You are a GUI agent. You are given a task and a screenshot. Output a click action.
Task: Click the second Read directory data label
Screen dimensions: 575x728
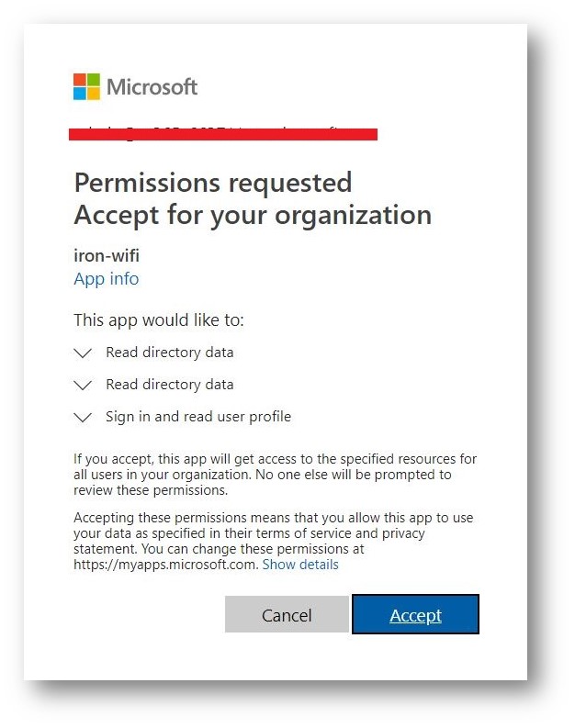pyautogui.click(x=170, y=385)
